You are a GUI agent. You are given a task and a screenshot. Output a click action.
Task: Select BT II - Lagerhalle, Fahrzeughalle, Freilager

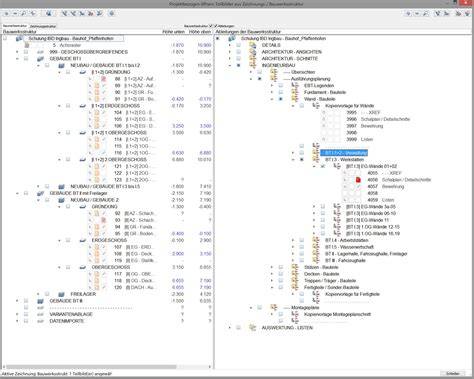click(x=366, y=254)
